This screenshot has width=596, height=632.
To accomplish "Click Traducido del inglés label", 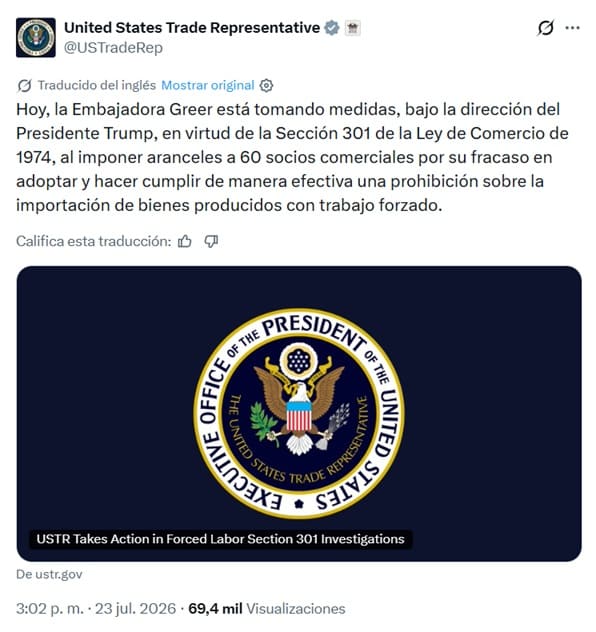I will (97, 85).
